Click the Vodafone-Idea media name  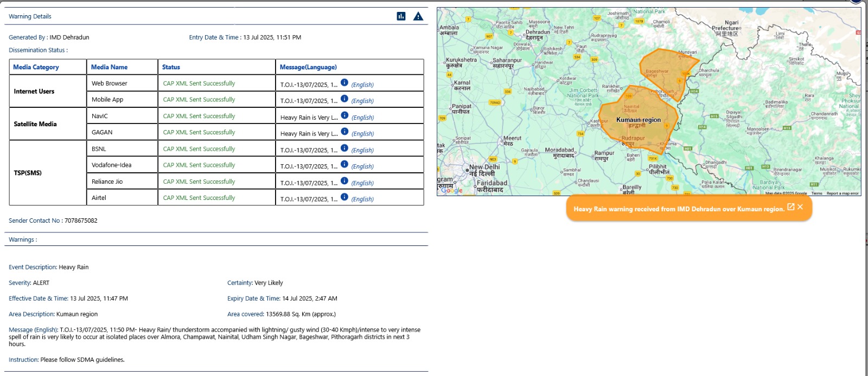pyautogui.click(x=111, y=165)
